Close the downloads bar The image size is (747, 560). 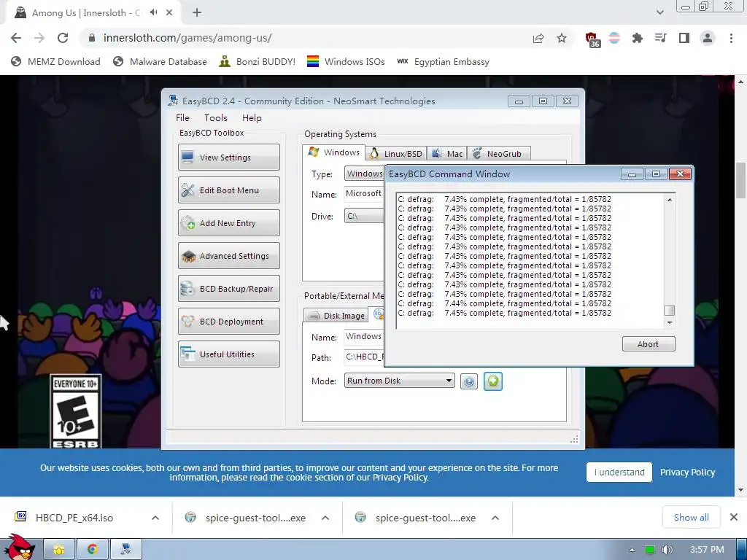(734, 517)
